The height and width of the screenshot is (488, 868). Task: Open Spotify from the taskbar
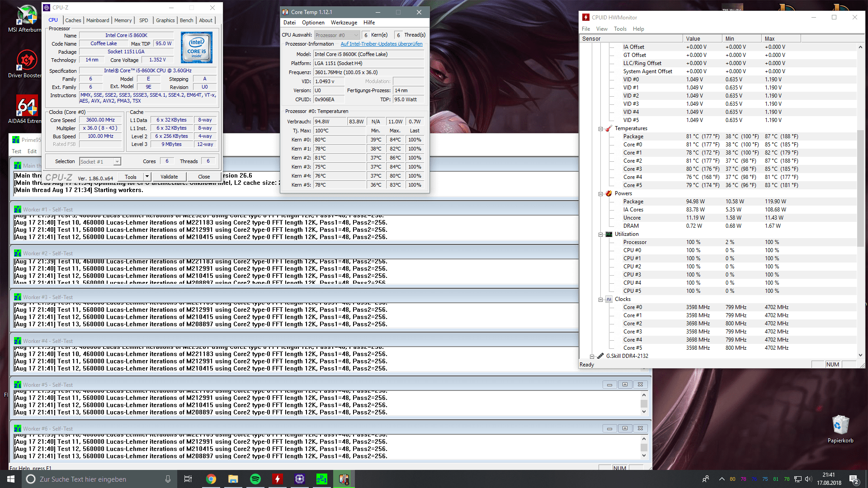(255, 479)
